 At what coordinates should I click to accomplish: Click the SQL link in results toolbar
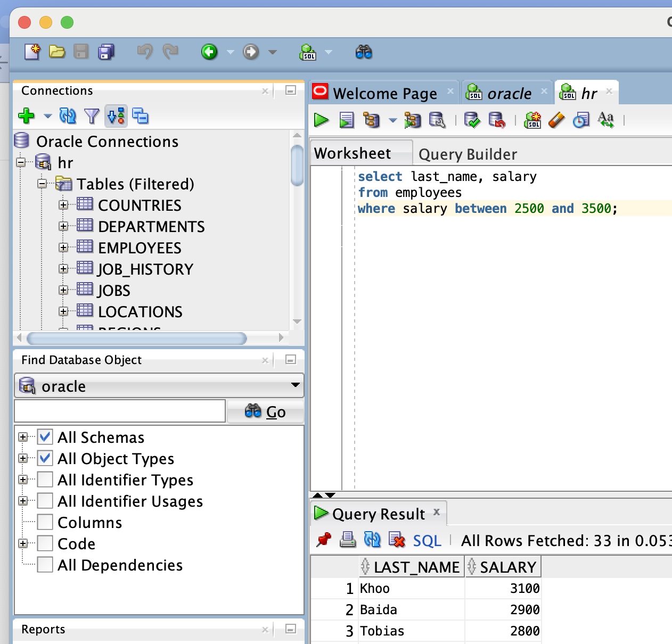[427, 541]
